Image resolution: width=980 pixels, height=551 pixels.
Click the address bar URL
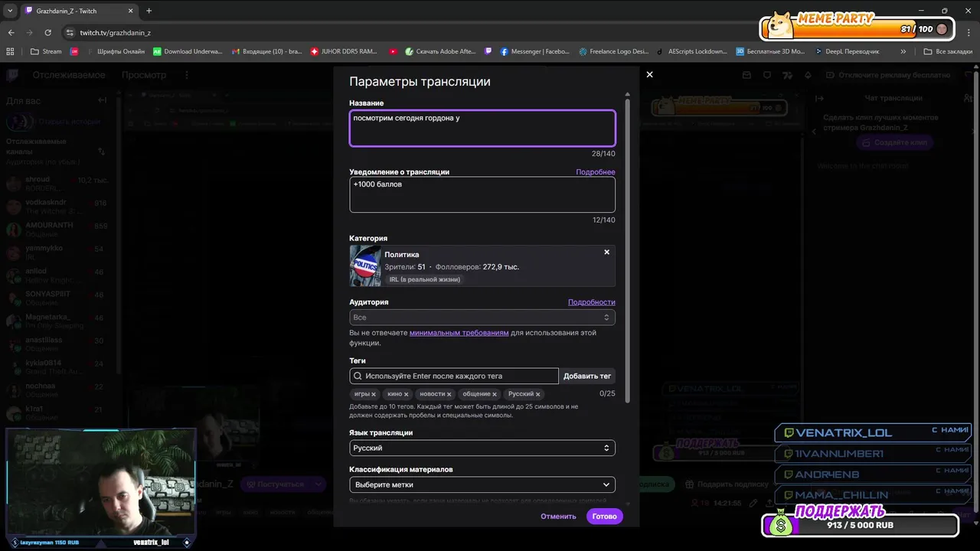pos(115,33)
